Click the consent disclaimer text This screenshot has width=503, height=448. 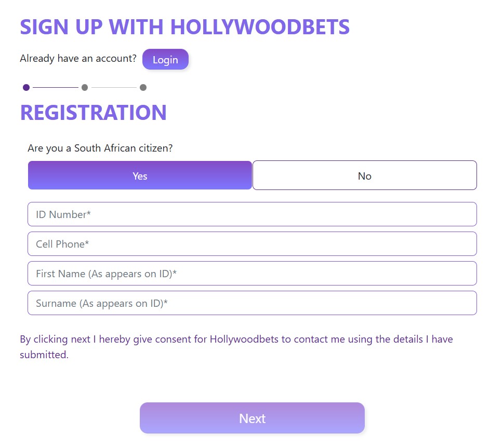click(x=236, y=347)
